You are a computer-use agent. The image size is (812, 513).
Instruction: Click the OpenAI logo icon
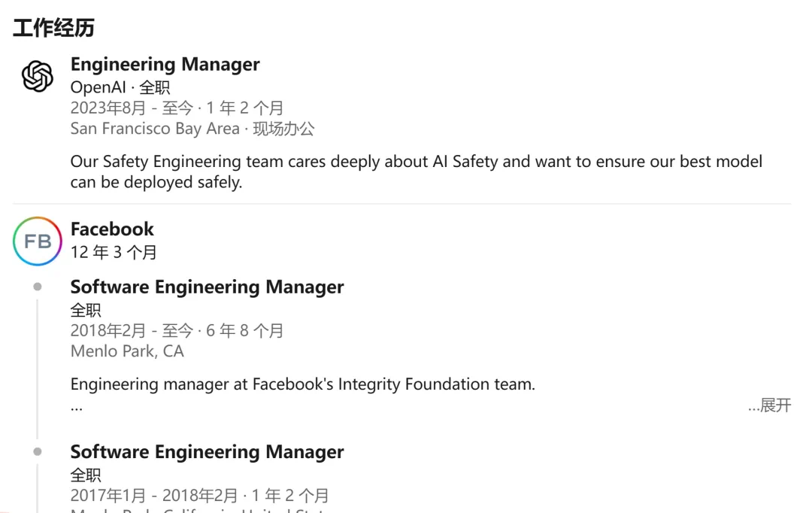pyautogui.click(x=38, y=77)
